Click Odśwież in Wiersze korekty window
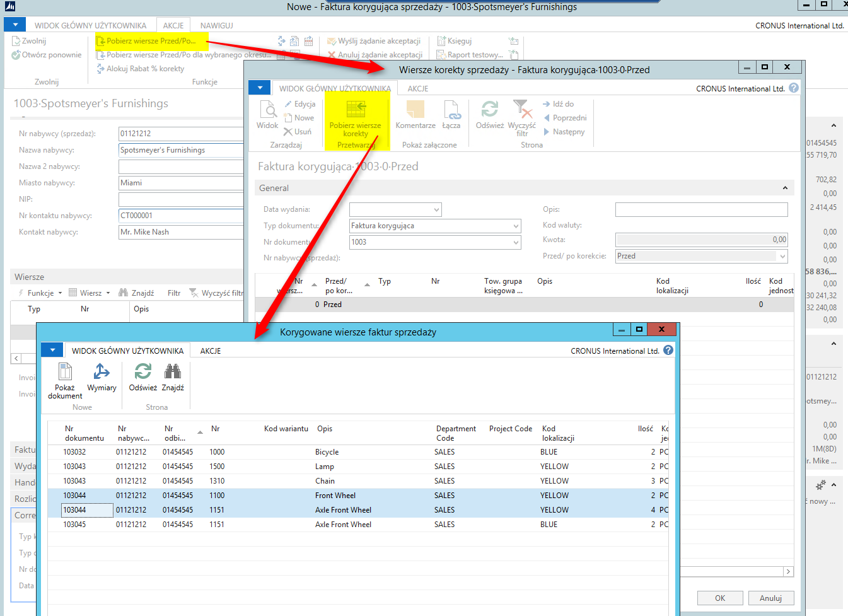The height and width of the screenshot is (616, 848). [490, 115]
